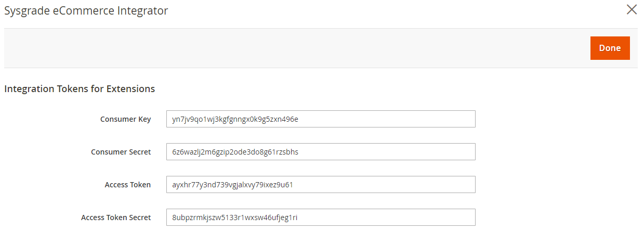Screen dimensions: 644x243
Task: Click the orange Done button
Action: [610, 48]
